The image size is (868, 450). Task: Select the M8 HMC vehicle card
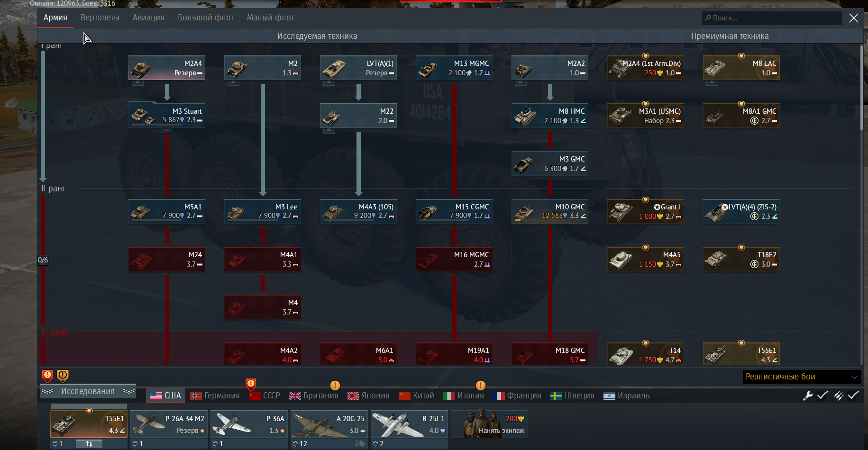(550, 116)
